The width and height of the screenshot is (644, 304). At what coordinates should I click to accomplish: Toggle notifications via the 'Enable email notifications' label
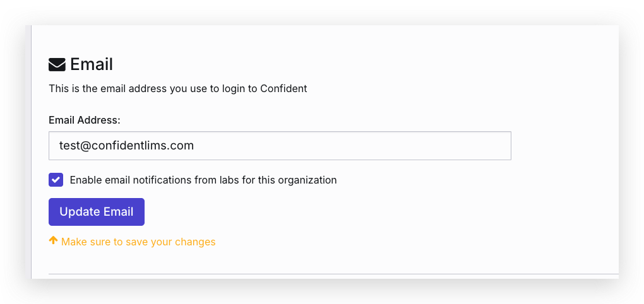[x=203, y=180]
